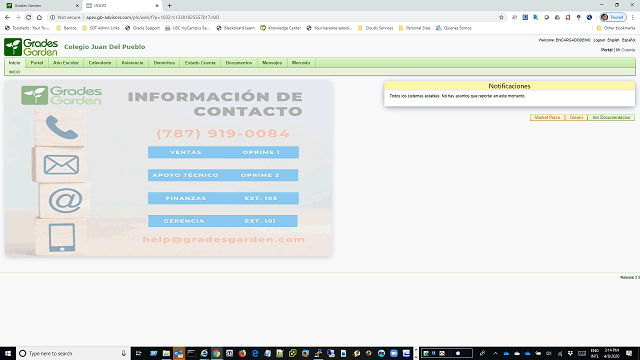Bookmark this page with the star icon
The height and width of the screenshot is (360, 640).
[502, 17]
